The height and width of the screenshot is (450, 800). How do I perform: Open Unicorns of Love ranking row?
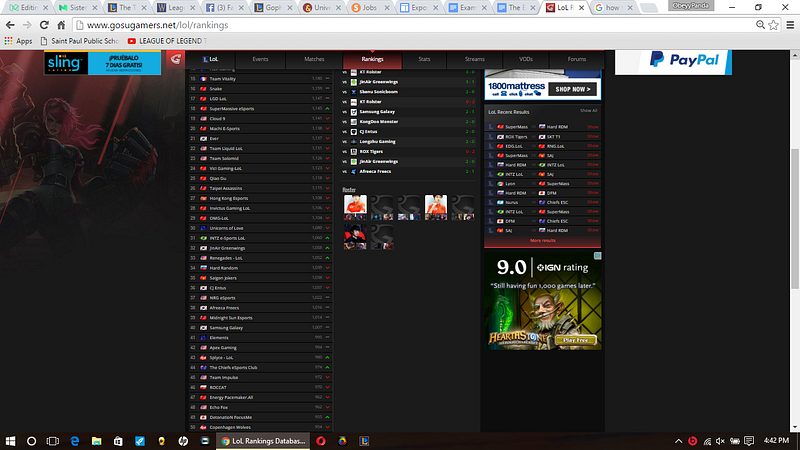(x=260, y=228)
